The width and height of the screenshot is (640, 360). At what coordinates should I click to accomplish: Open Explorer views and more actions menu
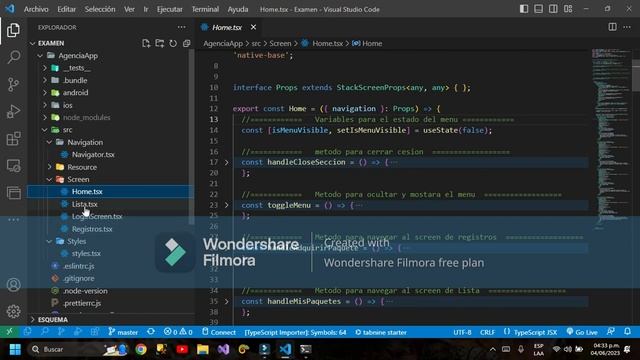click(x=181, y=27)
